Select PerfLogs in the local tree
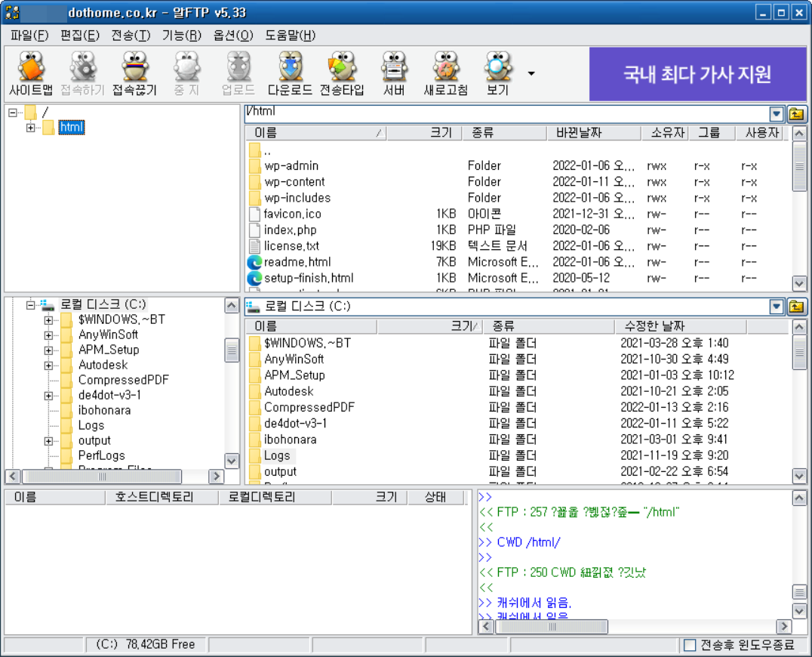 (101, 456)
